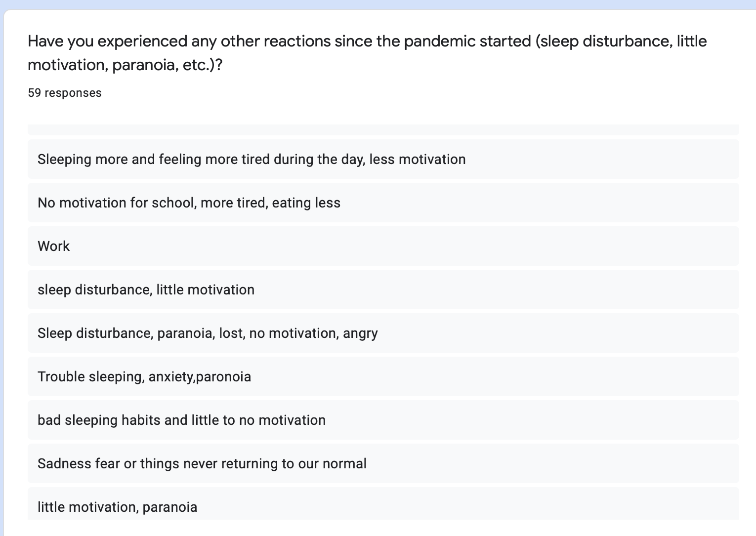Click the response 'Sleeping more and feeling more tired'

[x=383, y=159]
